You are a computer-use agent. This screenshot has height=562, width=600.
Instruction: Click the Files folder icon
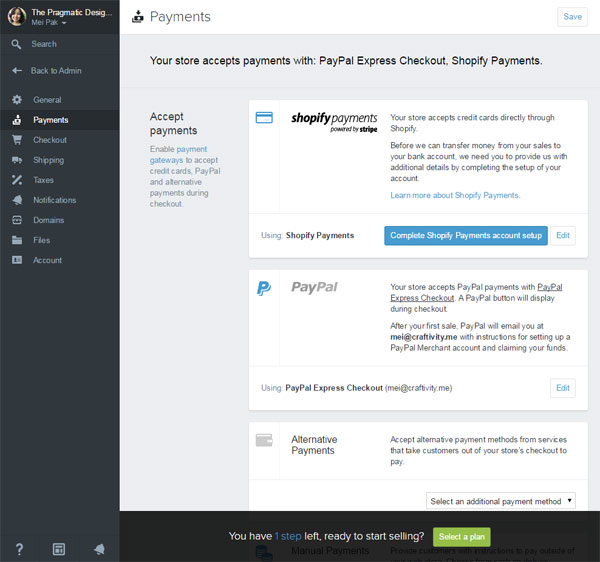coord(17,240)
